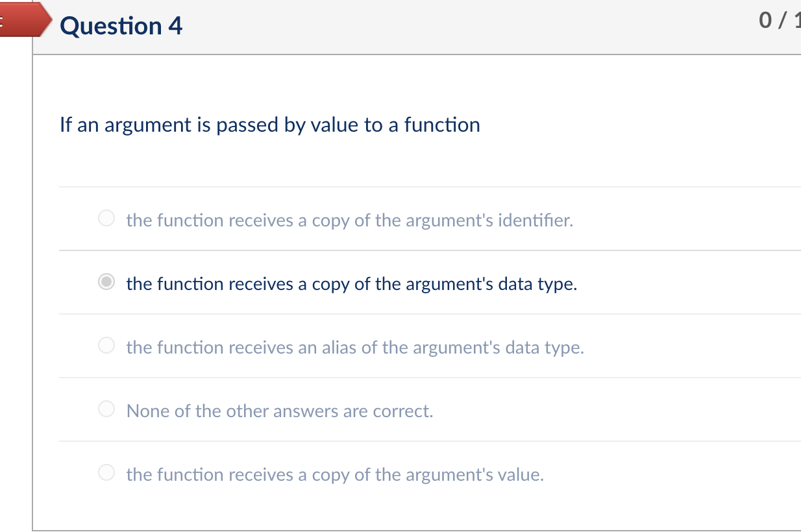The width and height of the screenshot is (801, 532).
Task: Pick the "None of the other answers" radio button
Action: coord(106,410)
